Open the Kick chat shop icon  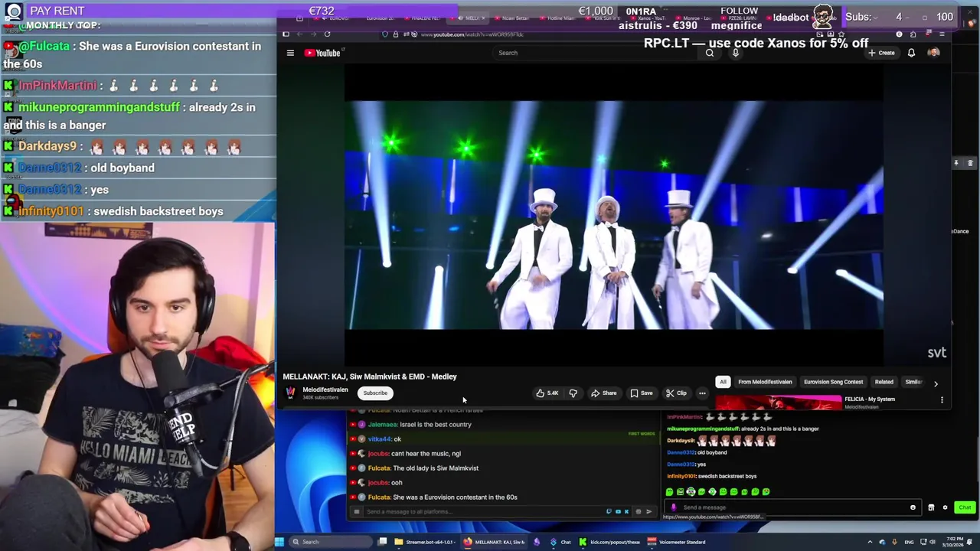coord(931,507)
